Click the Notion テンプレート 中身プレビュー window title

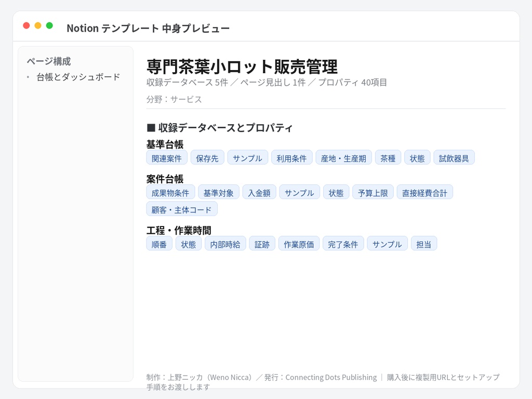pyautogui.click(x=148, y=28)
